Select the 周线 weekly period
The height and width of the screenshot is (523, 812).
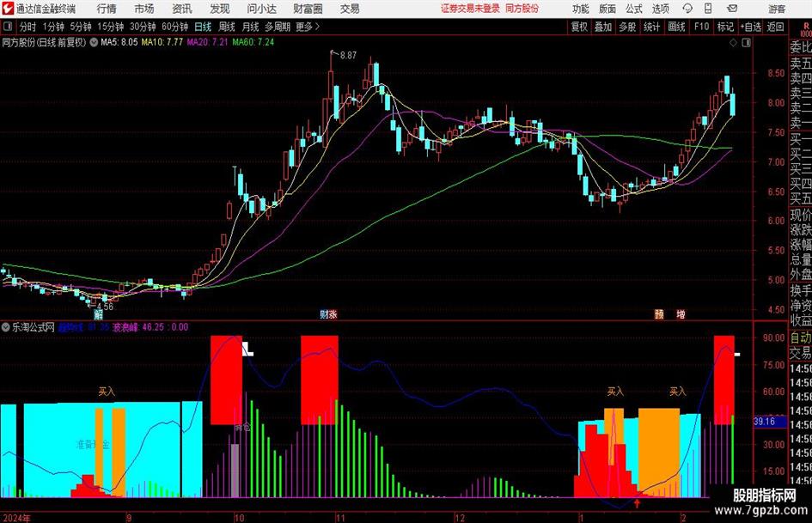point(226,27)
